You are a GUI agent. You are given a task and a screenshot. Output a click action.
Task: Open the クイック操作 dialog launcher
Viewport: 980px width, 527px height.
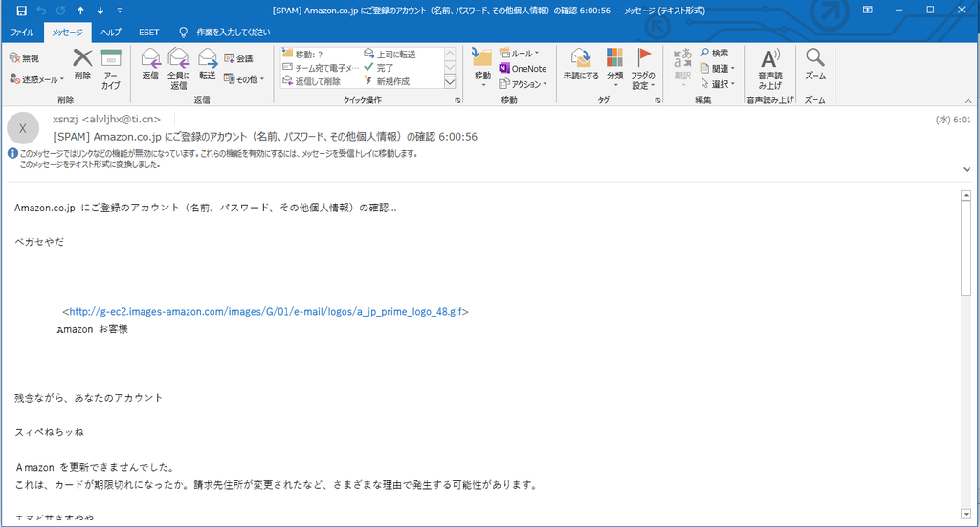(457, 99)
